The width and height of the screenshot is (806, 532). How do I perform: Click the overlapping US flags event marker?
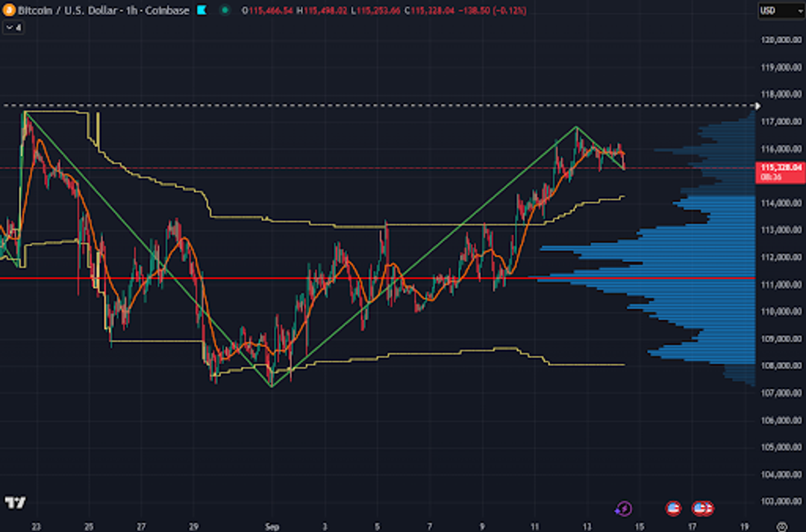coord(702,508)
